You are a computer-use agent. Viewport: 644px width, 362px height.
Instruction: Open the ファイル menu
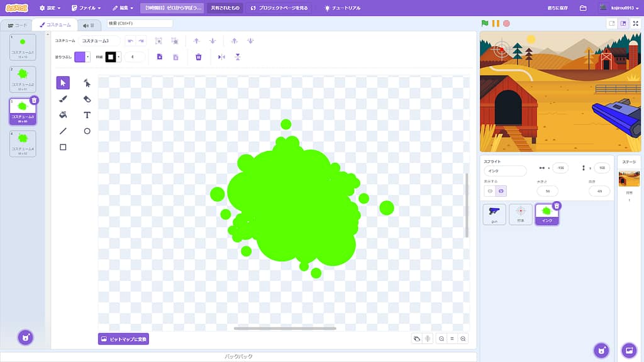(86, 8)
